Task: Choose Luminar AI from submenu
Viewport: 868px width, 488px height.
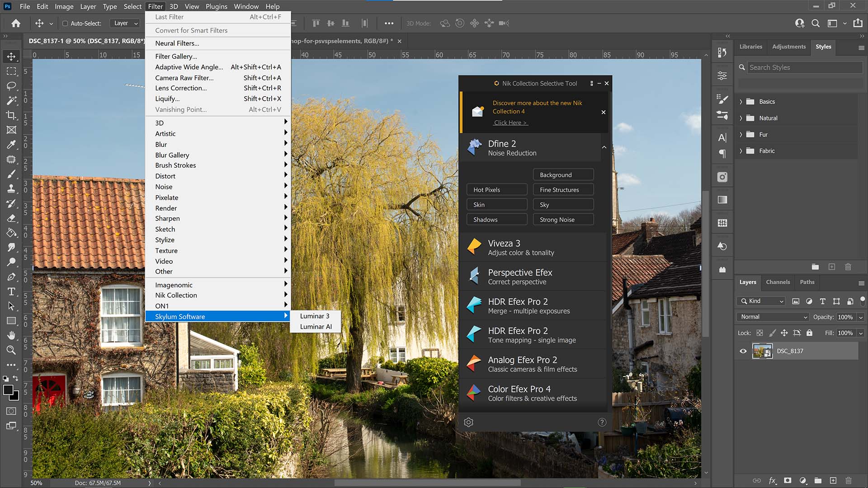Action: coord(316,327)
